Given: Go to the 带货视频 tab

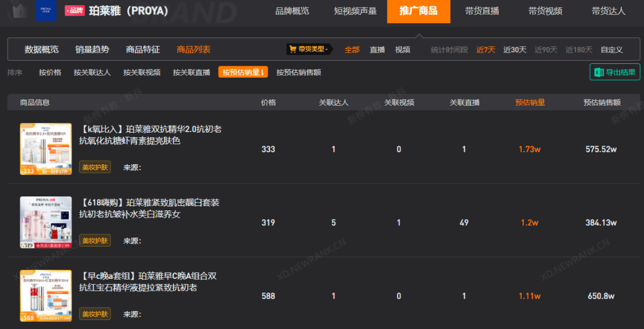Looking at the screenshot, I should 545,11.
